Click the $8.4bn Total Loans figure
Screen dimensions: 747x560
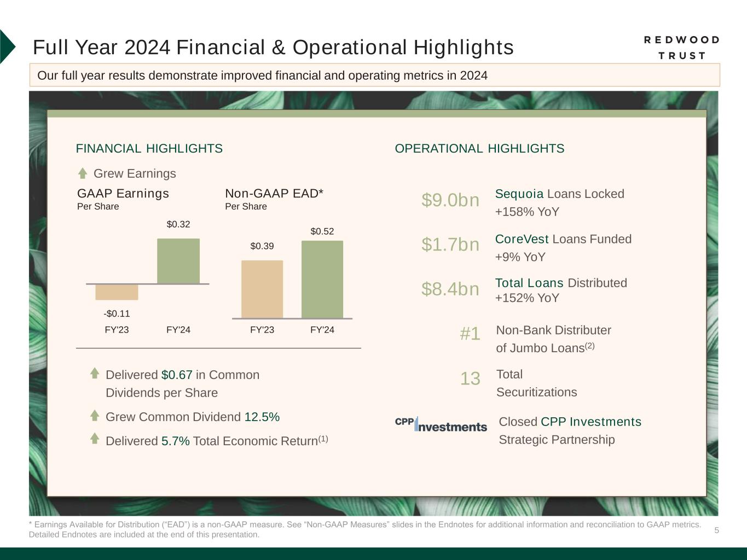[x=450, y=289]
